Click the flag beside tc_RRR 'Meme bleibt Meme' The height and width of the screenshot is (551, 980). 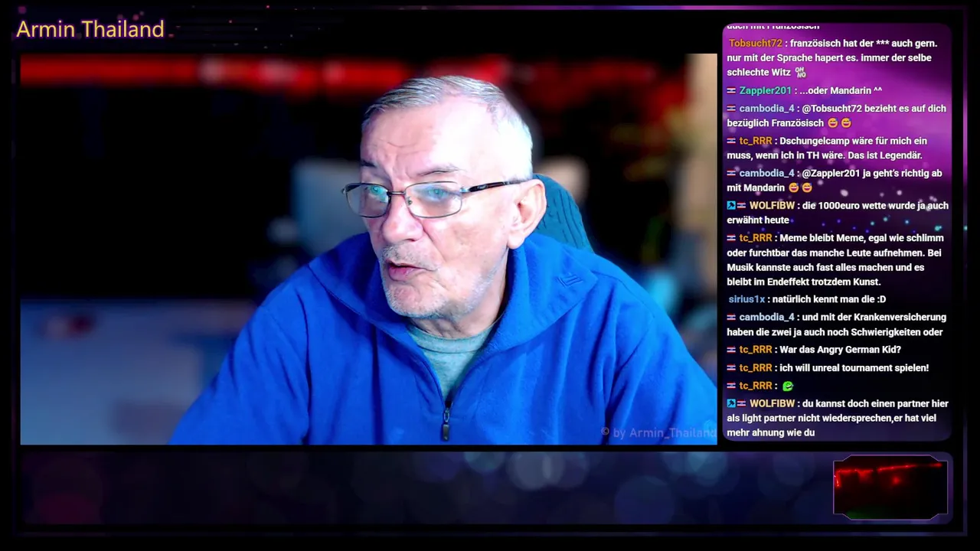pyautogui.click(x=731, y=239)
